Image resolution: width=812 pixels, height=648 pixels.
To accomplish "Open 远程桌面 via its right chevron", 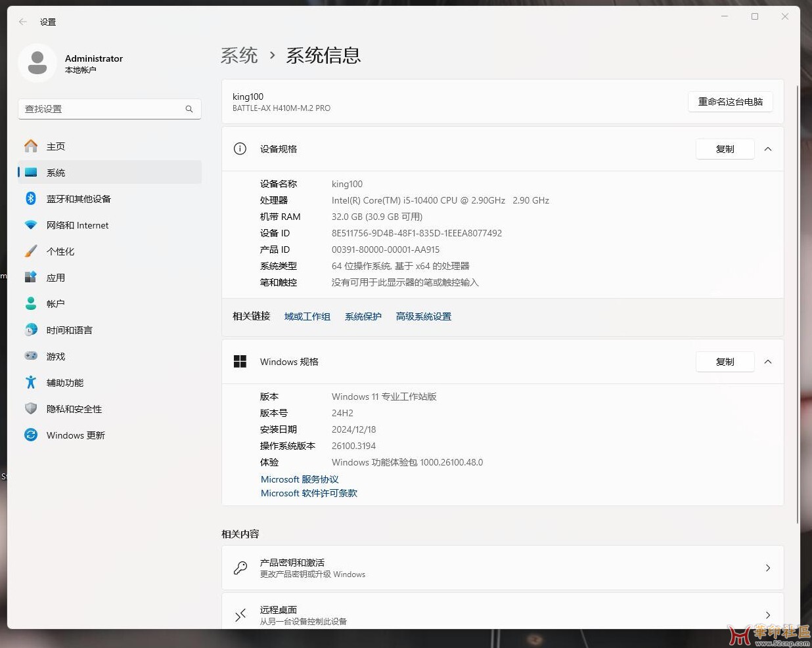I will 768,615.
